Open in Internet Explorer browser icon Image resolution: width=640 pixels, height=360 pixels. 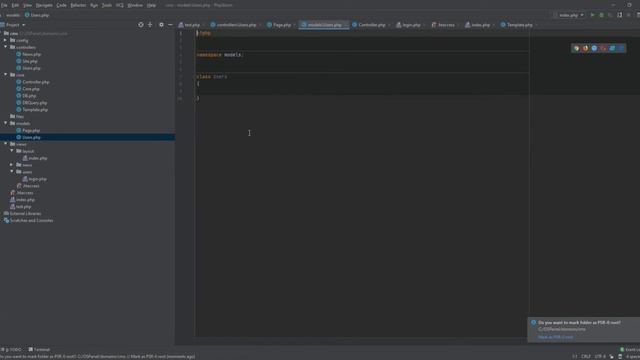(612, 48)
